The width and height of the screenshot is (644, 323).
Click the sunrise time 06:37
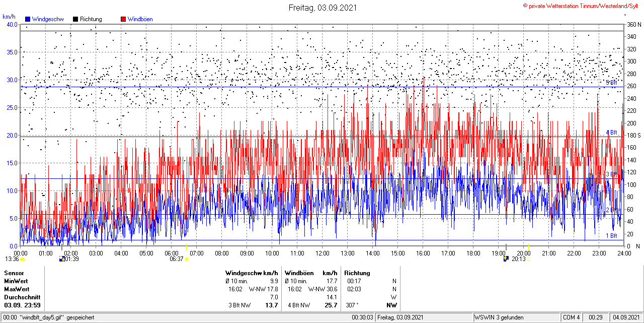pyautogui.click(x=176, y=259)
